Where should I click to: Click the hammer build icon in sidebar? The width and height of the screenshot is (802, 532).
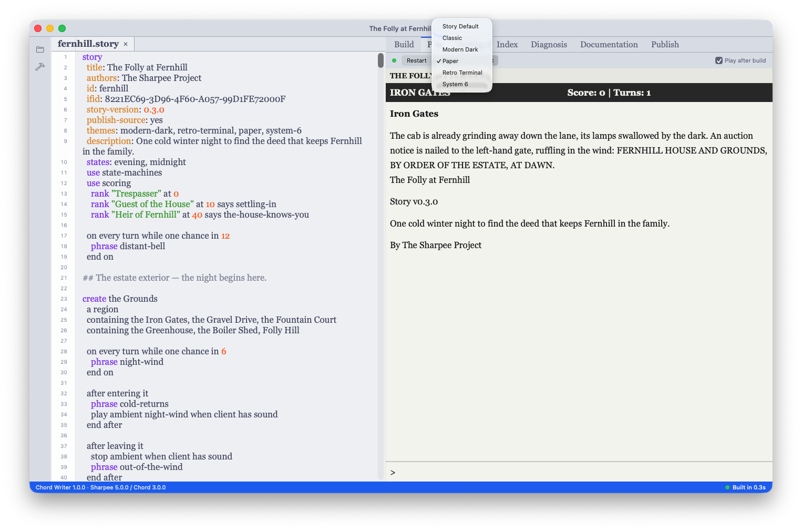40,67
